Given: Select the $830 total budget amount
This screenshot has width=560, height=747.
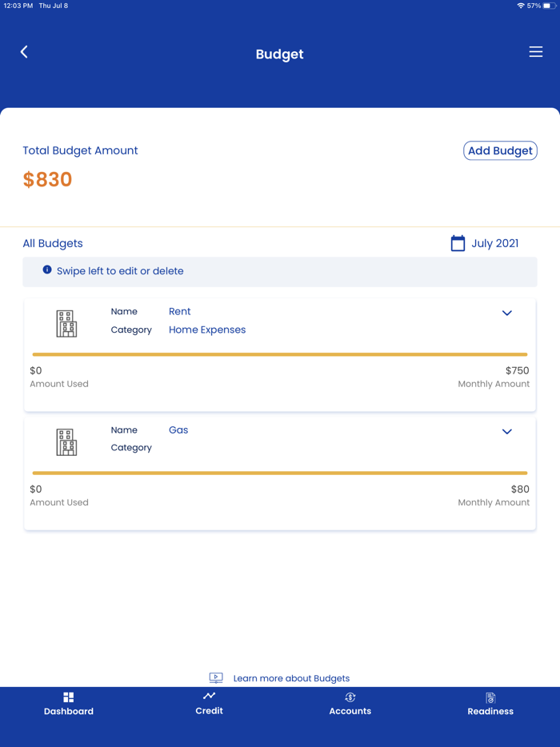Looking at the screenshot, I should pyautogui.click(x=47, y=179).
